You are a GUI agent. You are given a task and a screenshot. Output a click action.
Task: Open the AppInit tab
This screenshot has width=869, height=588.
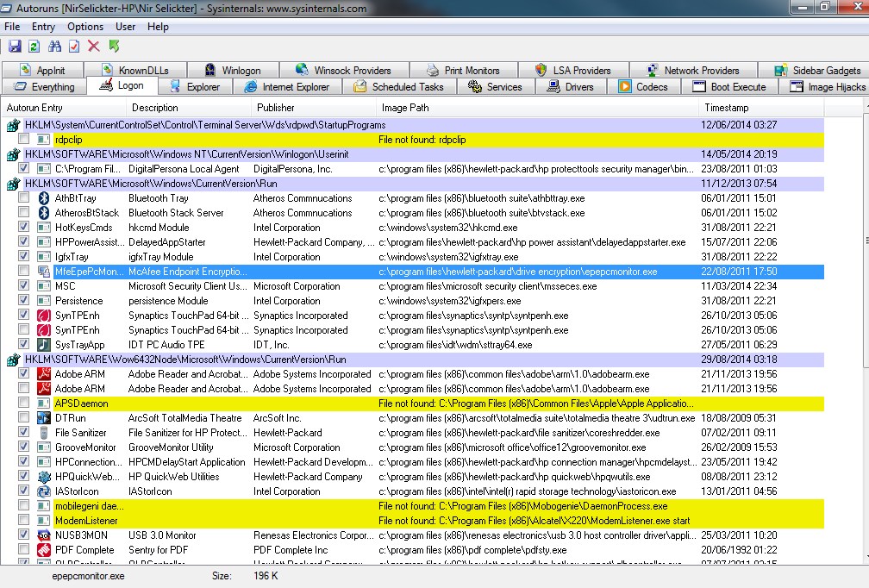click(43, 71)
